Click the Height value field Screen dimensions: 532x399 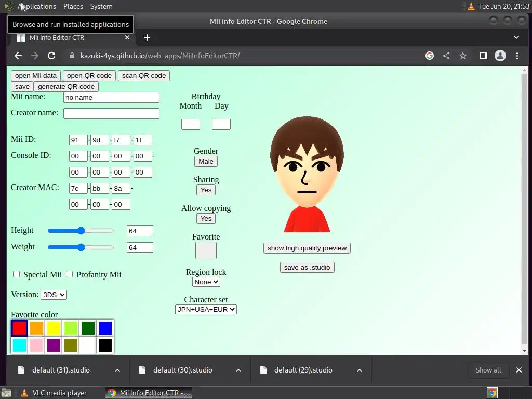tap(140, 231)
